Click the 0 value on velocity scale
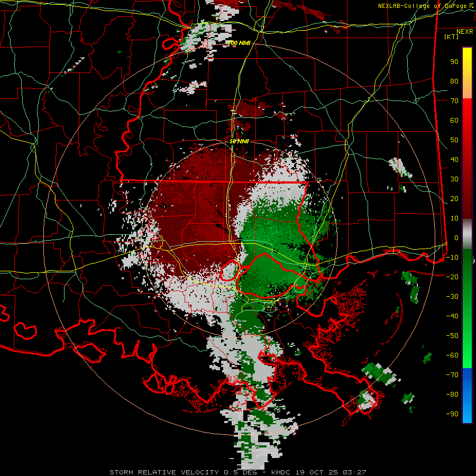This screenshot has width=476, height=476. [456, 238]
